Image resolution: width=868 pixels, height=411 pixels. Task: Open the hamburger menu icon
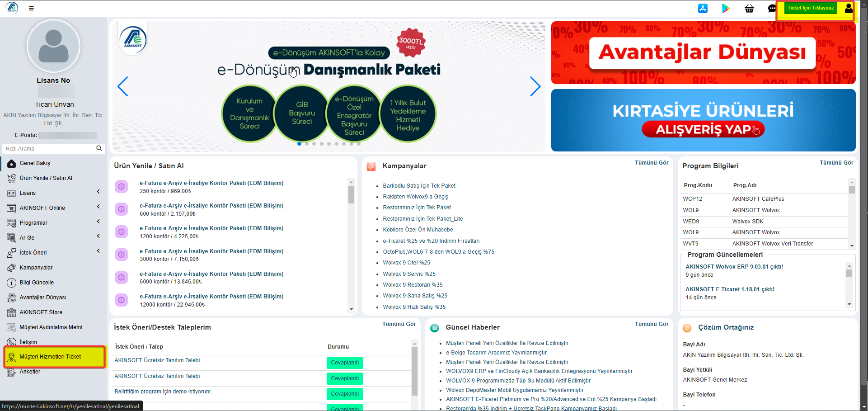click(31, 8)
